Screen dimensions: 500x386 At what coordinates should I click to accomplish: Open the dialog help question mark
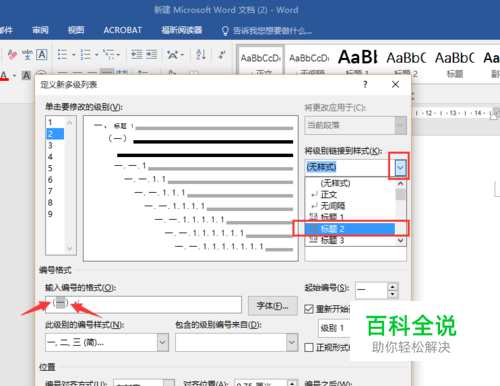(x=365, y=84)
